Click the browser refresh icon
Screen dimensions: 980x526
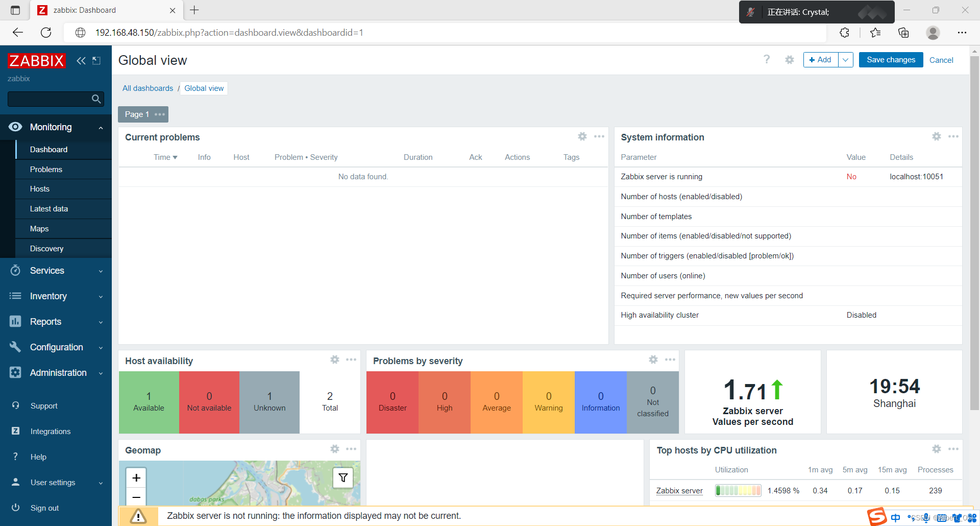pyautogui.click(x=46, y=33)
